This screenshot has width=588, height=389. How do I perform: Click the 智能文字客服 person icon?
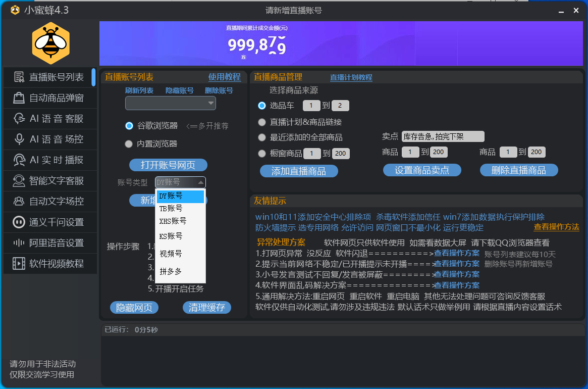click(x=19, y=181)
